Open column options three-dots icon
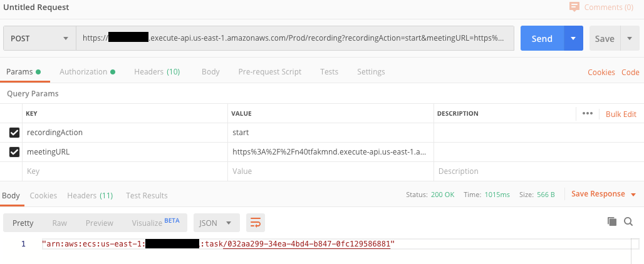Image resolution: width=644 pixels, height=264 pixels. point(588,114)
